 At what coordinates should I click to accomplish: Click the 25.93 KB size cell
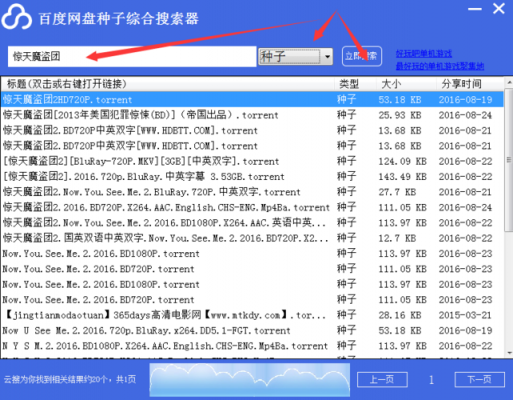pos(400,115)
